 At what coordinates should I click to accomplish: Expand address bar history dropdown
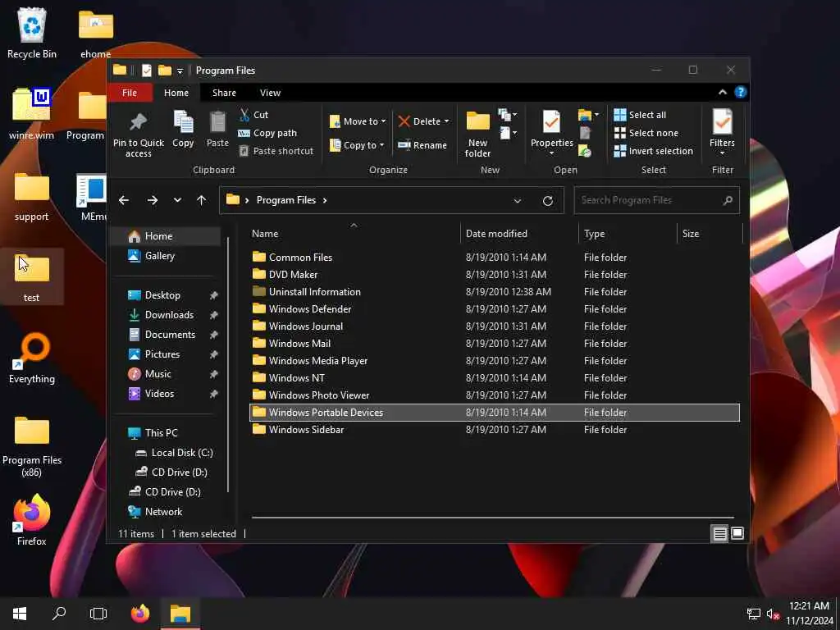(x=517, y=201)
